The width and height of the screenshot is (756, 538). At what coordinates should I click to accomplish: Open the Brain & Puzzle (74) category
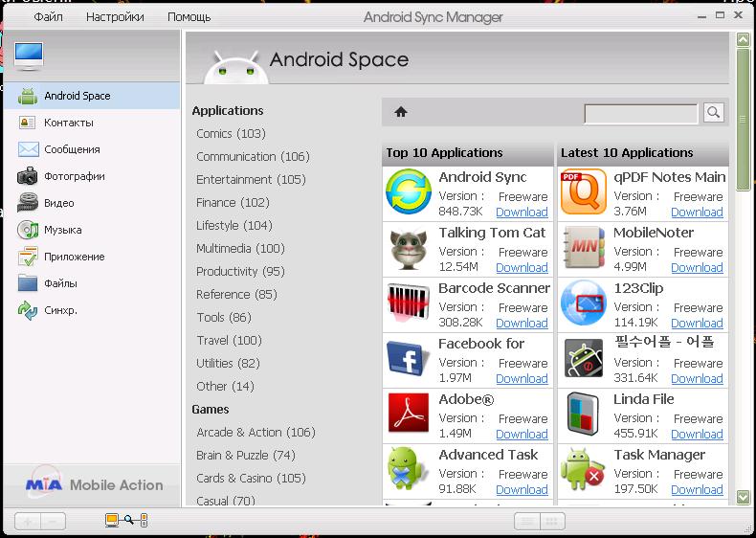pos(245,455)
